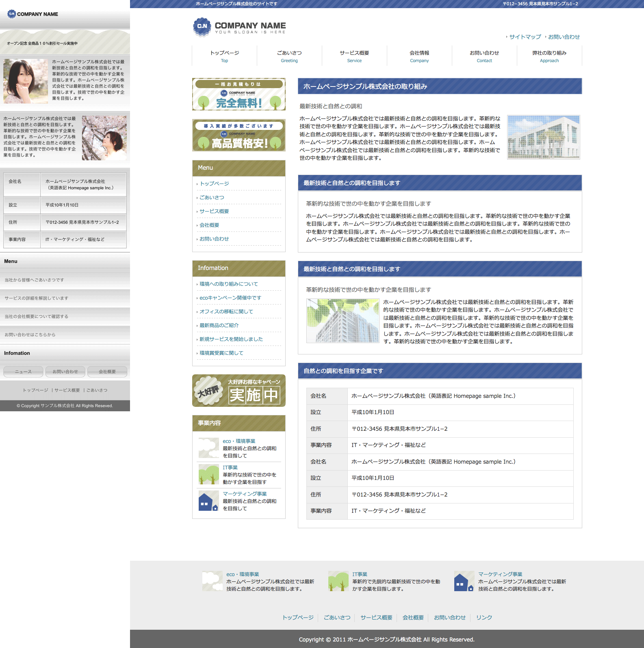Click the リンク link in footer navigation
The image size is (644, 648).
click(484, 618)
